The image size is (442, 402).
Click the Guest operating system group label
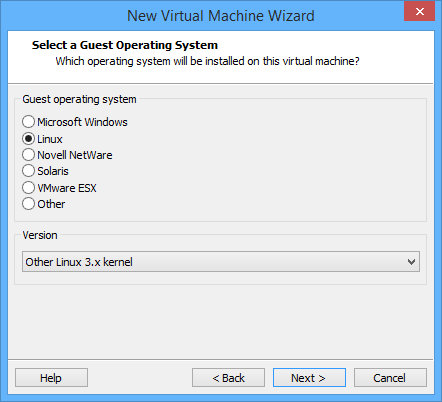pyautogui.click(x=79, y=99)
